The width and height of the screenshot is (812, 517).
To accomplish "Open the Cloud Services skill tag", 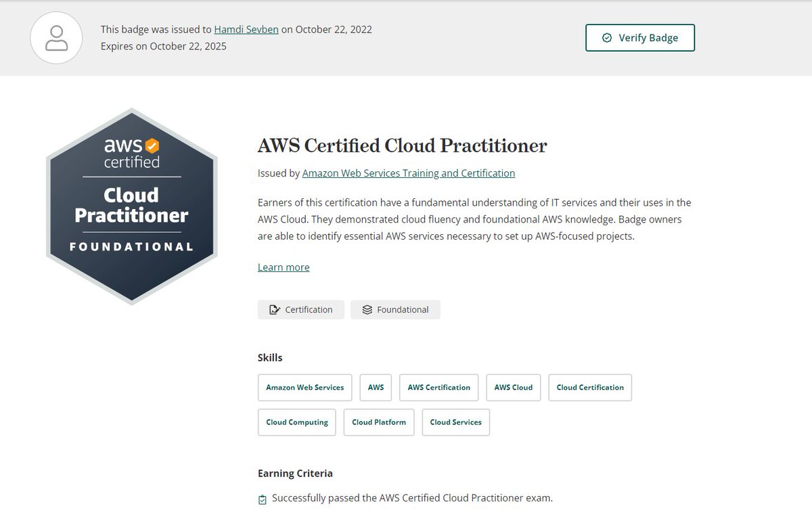I will click(x=456, y=422).
